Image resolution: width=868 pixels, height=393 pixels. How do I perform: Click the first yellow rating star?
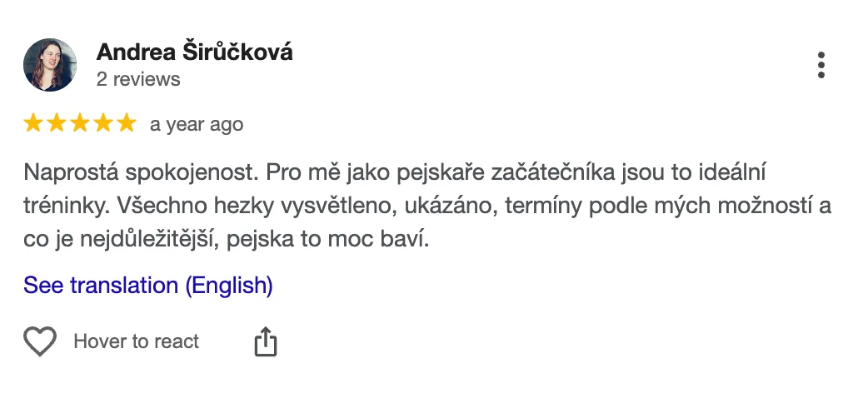coord(34,124)
